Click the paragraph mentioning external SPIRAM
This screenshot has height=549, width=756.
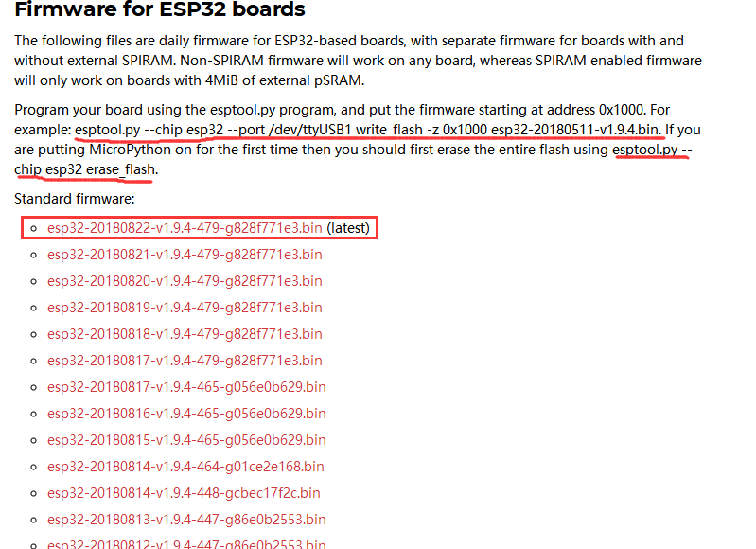359,61
